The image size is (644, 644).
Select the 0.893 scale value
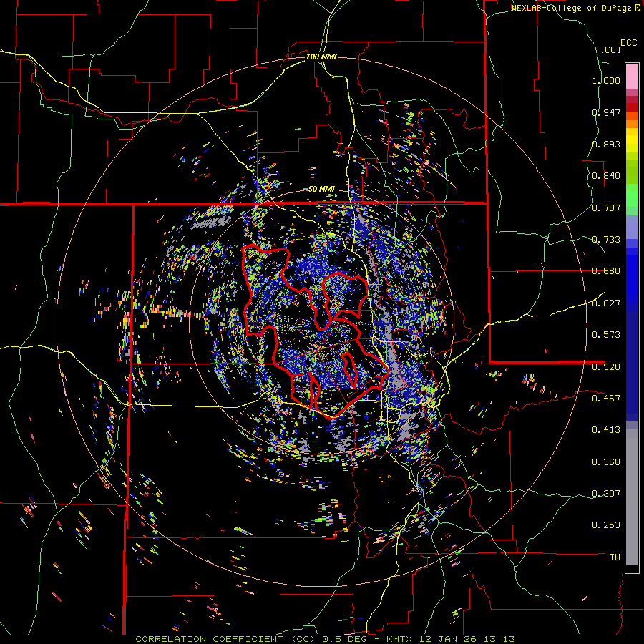[x=606, y=144]
